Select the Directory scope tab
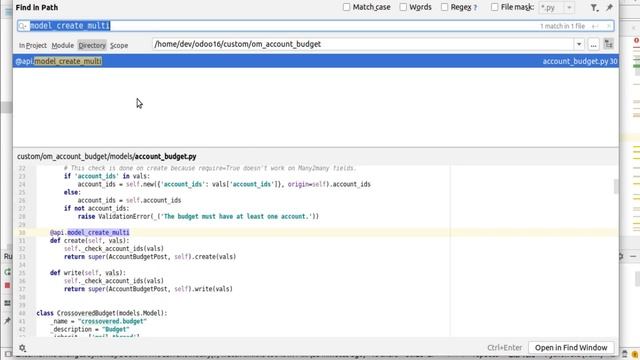Viewport: 640px width, 360px height. point(92,45)
